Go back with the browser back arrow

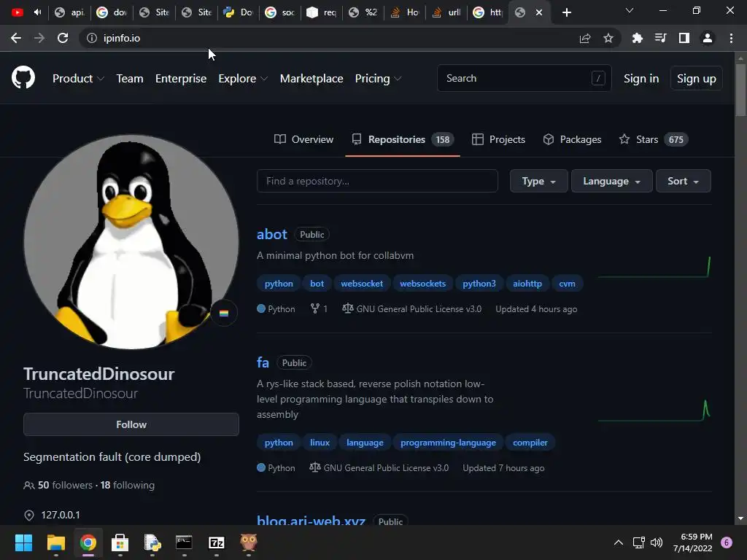click(x=16, y=38)
